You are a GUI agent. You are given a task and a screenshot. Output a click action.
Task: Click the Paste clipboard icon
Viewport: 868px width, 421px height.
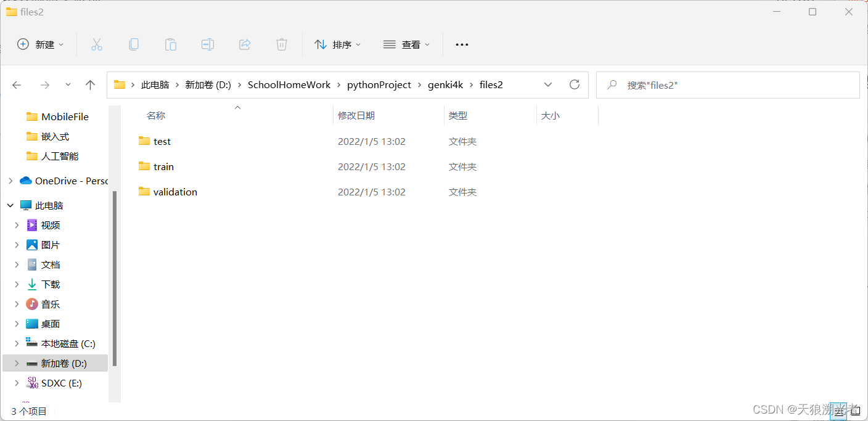pos(171,44)
